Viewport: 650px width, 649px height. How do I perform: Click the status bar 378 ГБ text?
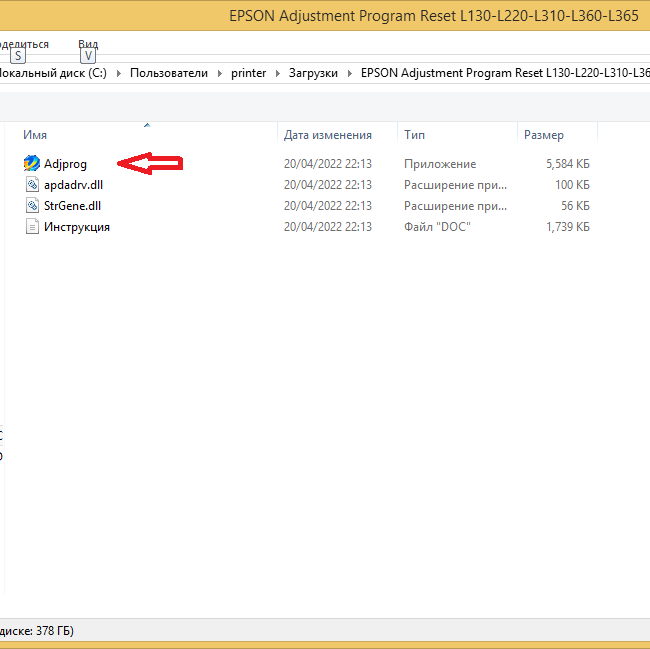coord(37,631)
